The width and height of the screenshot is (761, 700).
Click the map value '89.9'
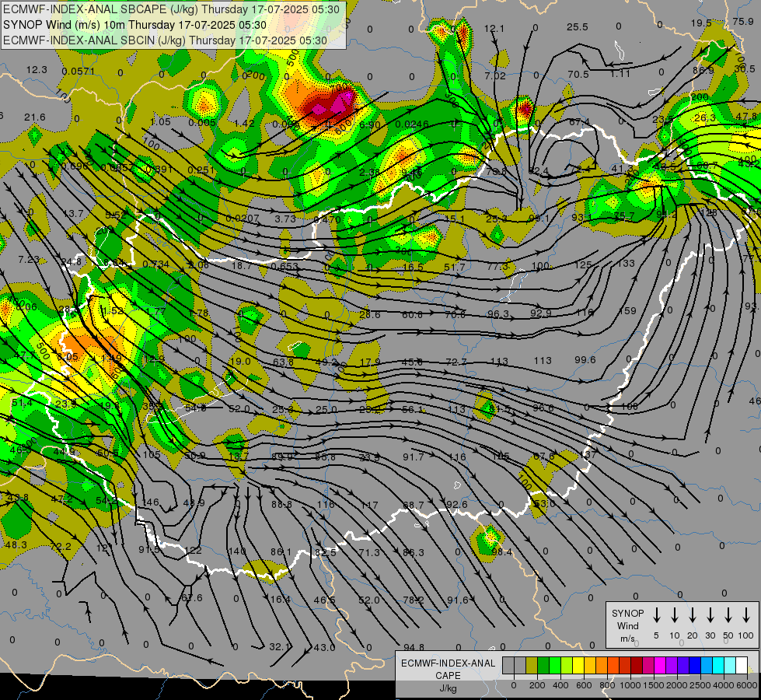pos(282,457)
